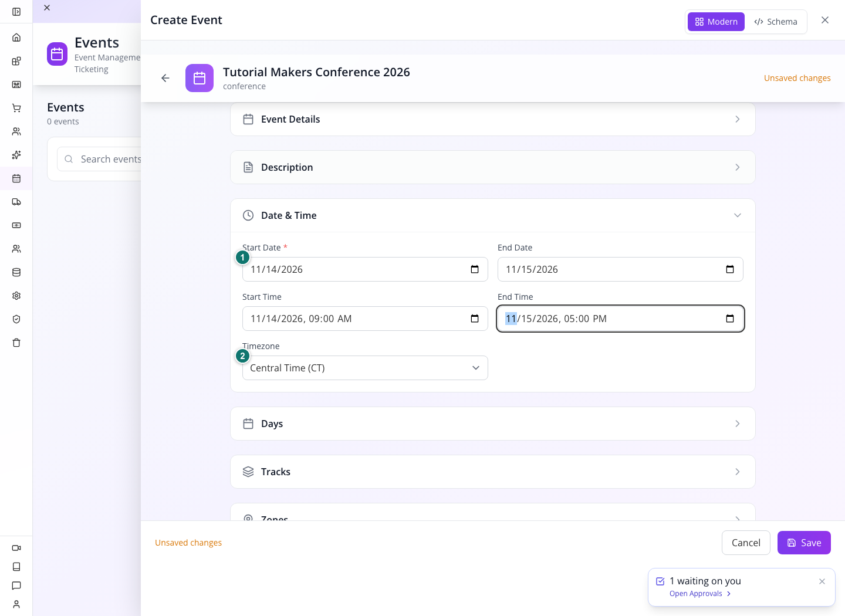Open Approvals link in notification
This screenshot has width=845, height=616.
pyautogui.click(x=700, y=594)
